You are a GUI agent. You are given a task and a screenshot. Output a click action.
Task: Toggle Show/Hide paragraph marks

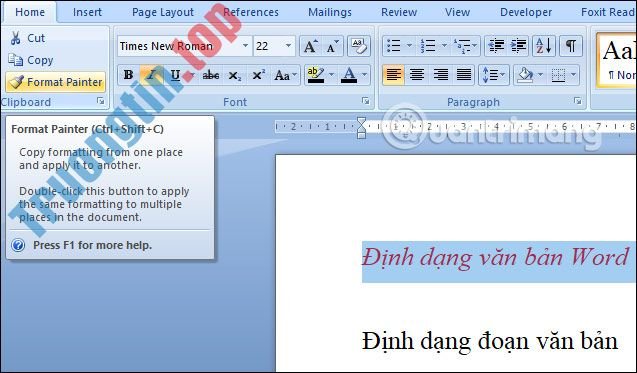[x=571, y=46]
